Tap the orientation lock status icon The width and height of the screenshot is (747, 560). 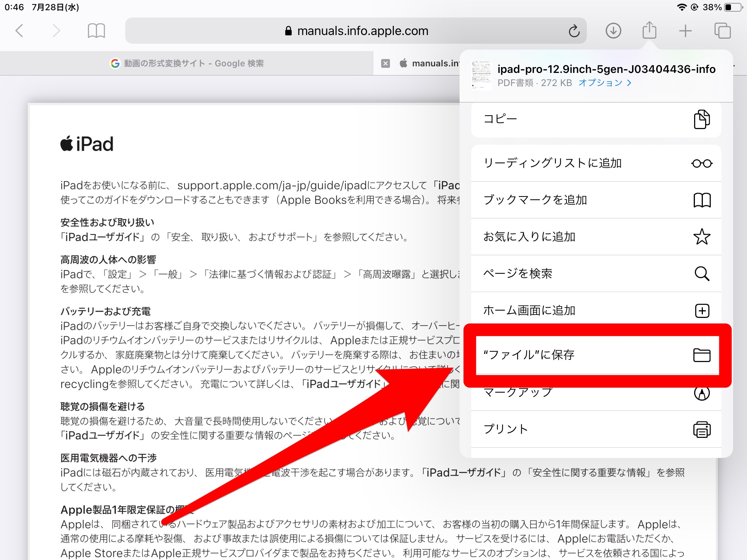(x=694, y=7)
